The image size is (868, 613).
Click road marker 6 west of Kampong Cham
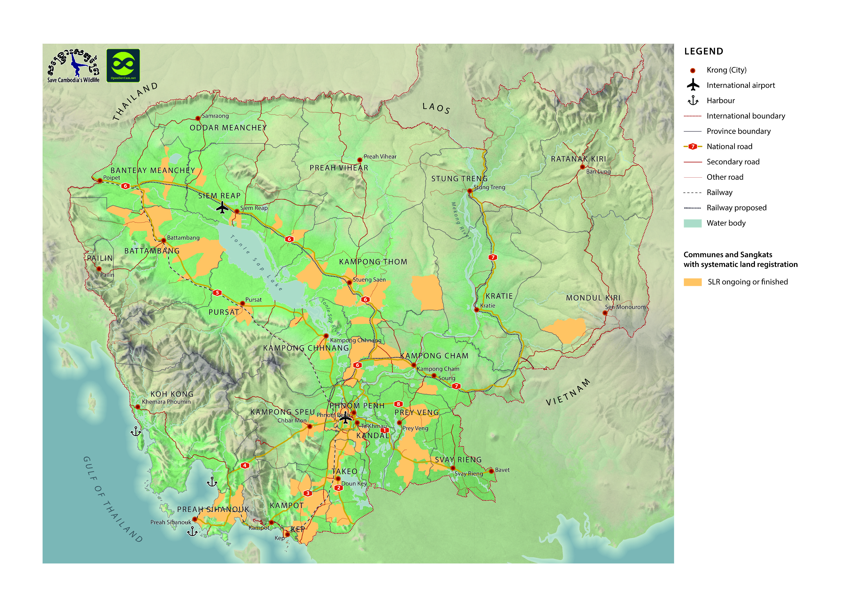click(x=357, y=365)
